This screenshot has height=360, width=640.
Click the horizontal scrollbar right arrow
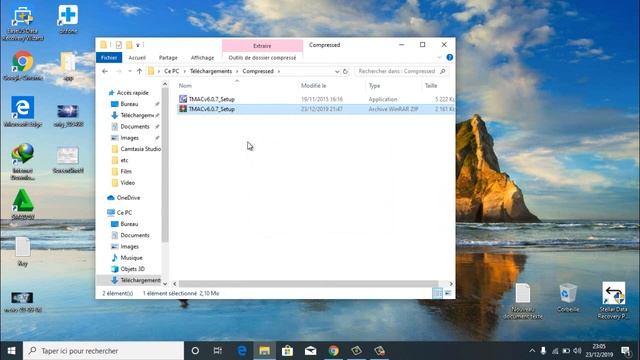click(x=451, y=284)
